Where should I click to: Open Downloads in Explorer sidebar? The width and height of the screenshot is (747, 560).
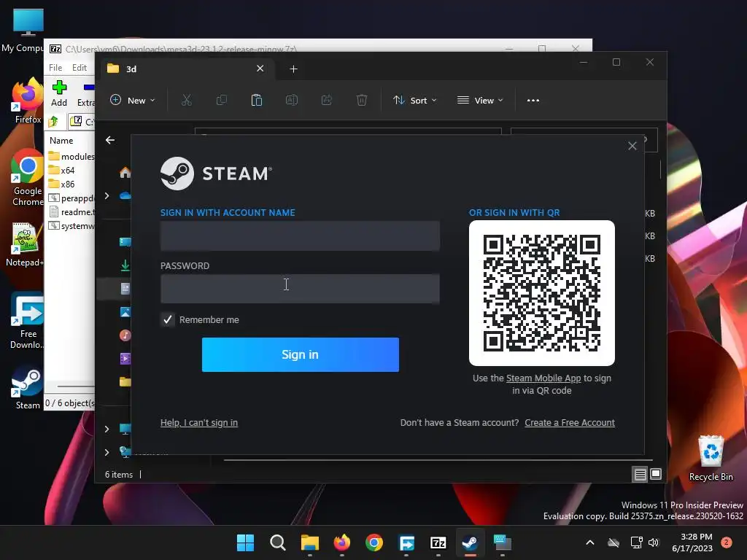pyautogui.click(x=125, y=265)
